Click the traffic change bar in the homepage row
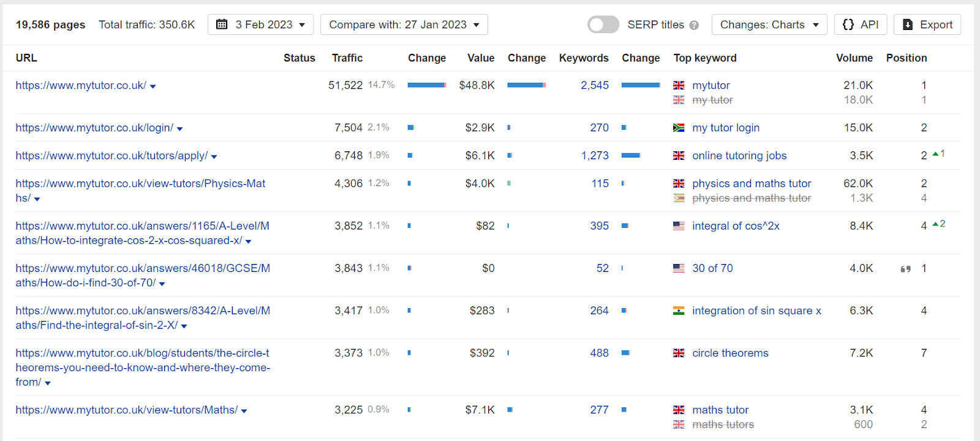The height and width of the screenshot is (441, 980). pos(427,85)
